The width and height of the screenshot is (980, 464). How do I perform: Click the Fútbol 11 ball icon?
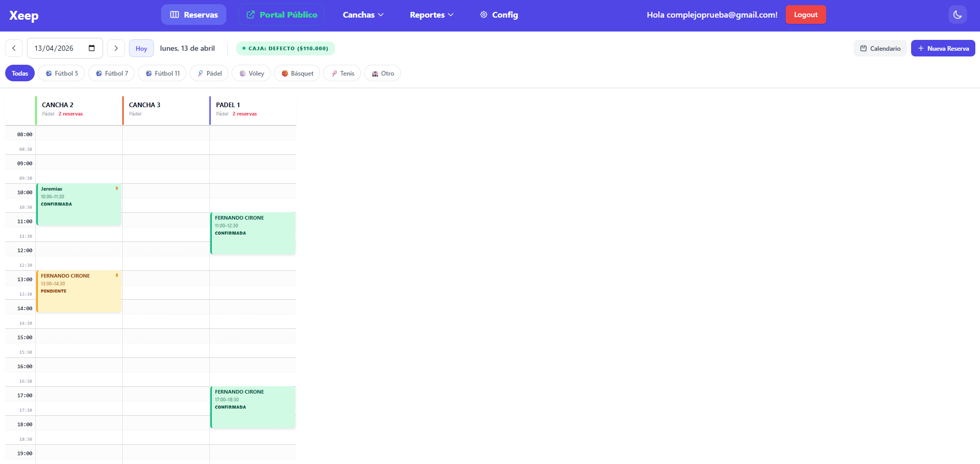(149, 74)
